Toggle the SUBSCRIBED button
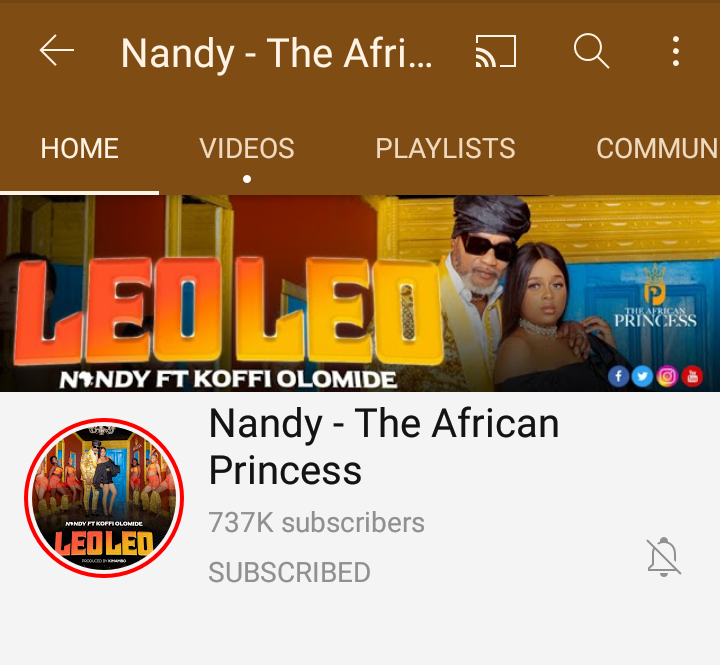 [x=289, y=572]
